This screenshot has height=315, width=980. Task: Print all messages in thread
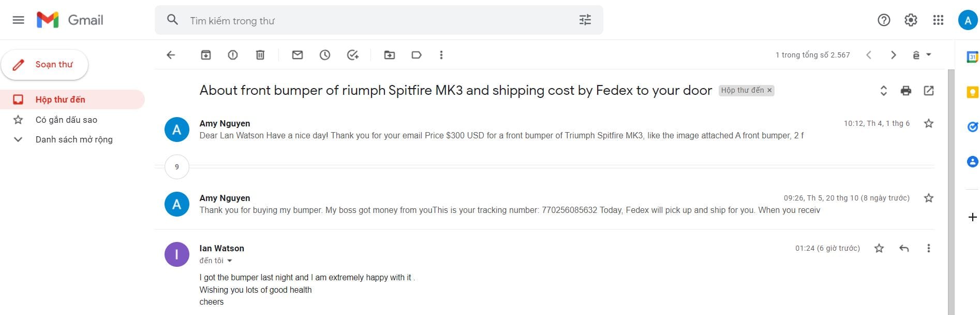906,91
